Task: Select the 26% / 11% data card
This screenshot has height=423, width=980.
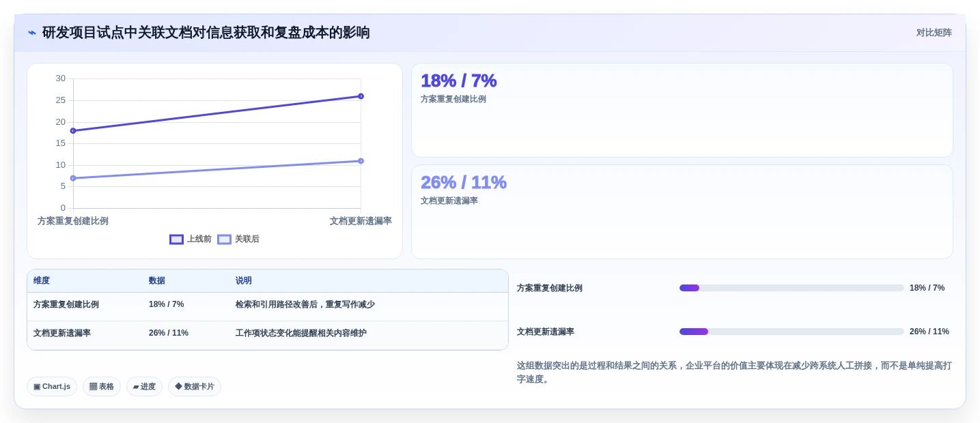Action: click(x=682, y=212)
